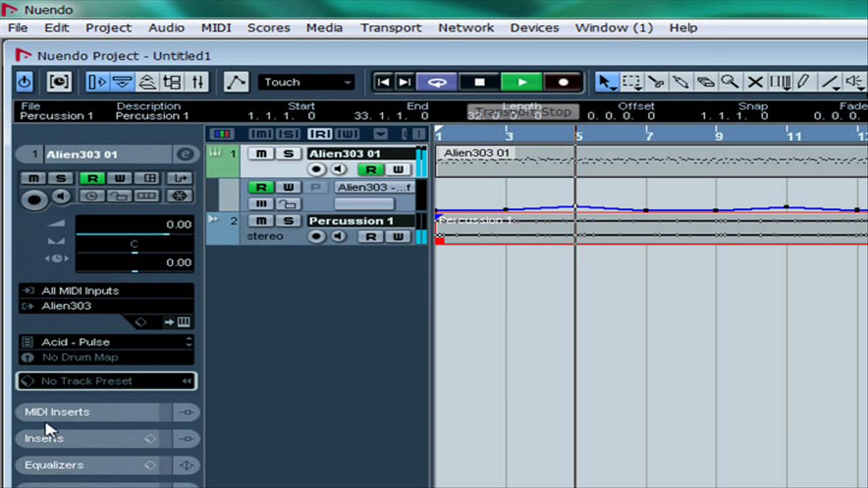868x488 pixels.
Task: Toggle the Cycle loop button
Action: coord(437,82)
